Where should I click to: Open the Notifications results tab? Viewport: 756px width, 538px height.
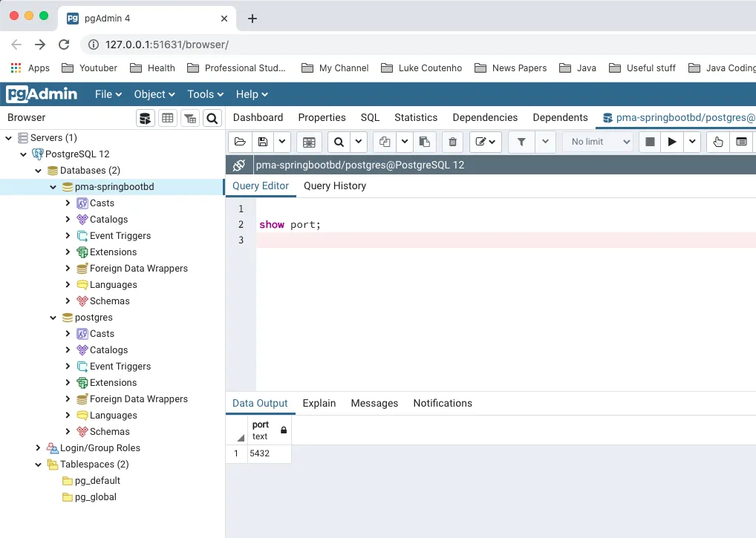coord(443,403)
